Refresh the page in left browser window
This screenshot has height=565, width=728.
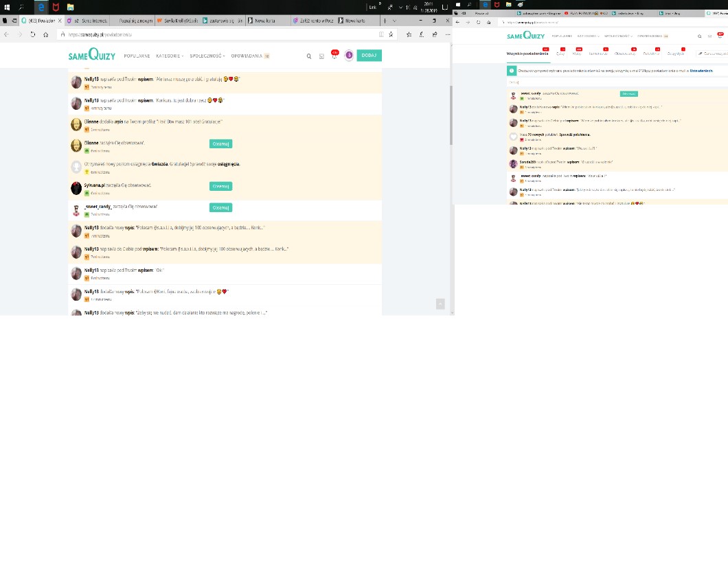[x=32, y=34]
